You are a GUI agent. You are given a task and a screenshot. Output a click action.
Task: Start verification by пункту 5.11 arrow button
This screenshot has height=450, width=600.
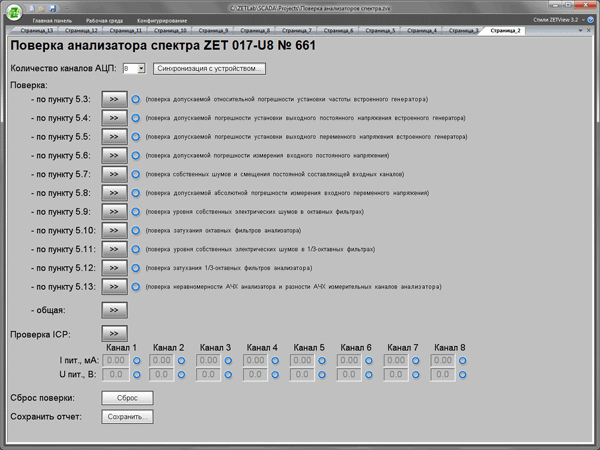tap(114, 249)
